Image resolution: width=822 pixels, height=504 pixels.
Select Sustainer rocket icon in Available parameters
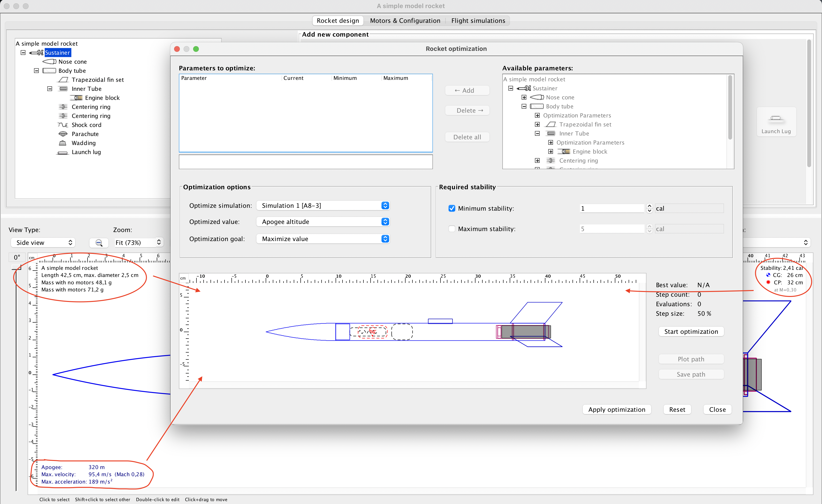coord(524,88)
